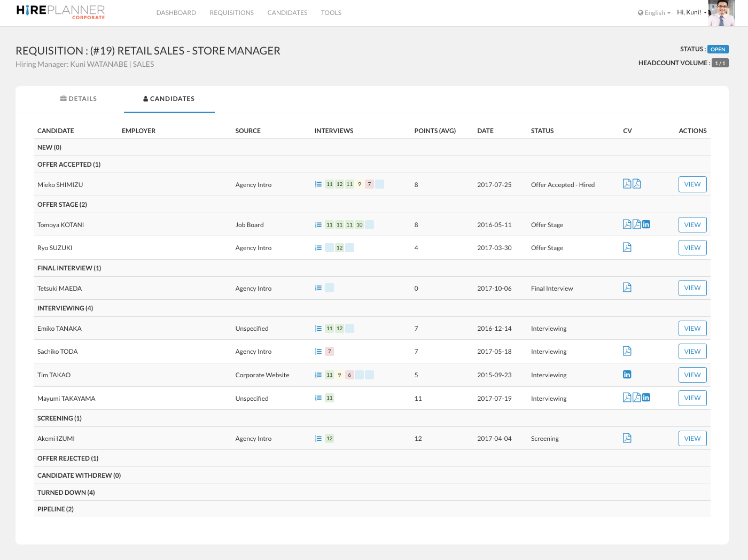
Task: Open Akemi IZUMI's PDF CV icon
Action: click(627, 438)
